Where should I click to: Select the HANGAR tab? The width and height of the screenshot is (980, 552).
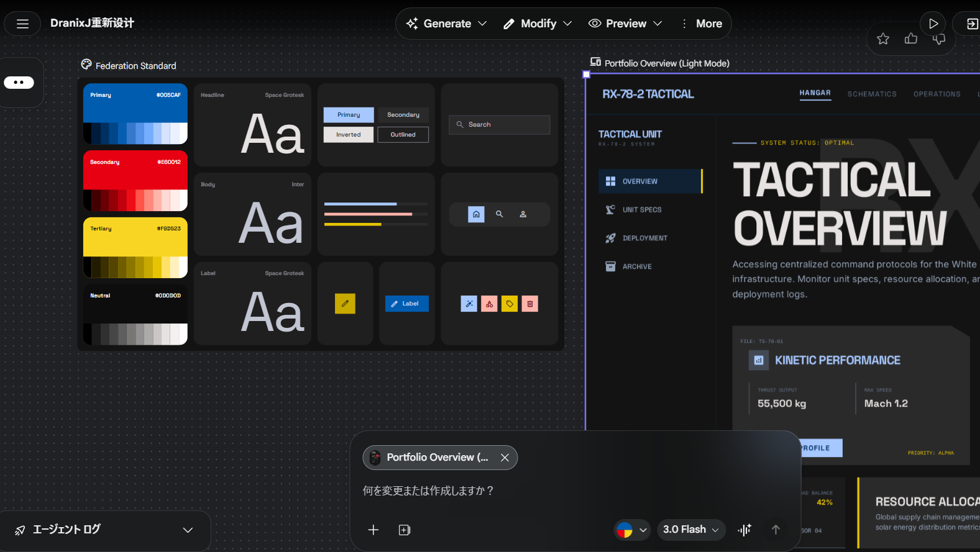tap(815, 93)
